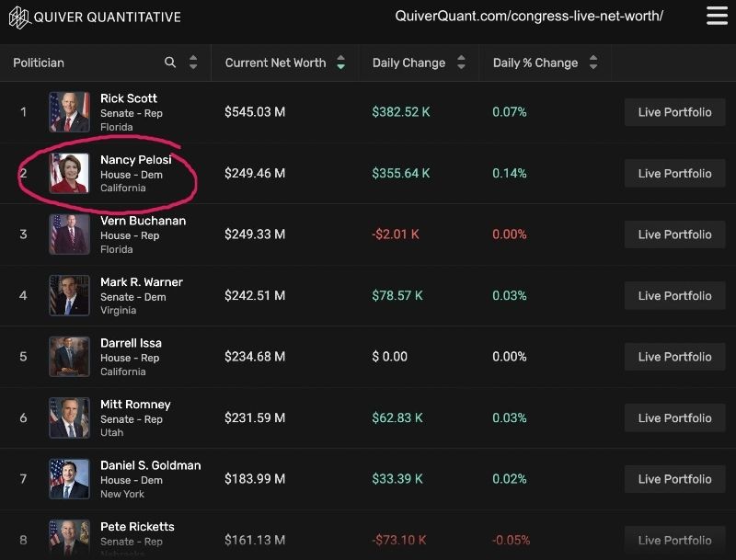
Task: Click the 0.02% daily percent change
Action: tap(510, 479)
